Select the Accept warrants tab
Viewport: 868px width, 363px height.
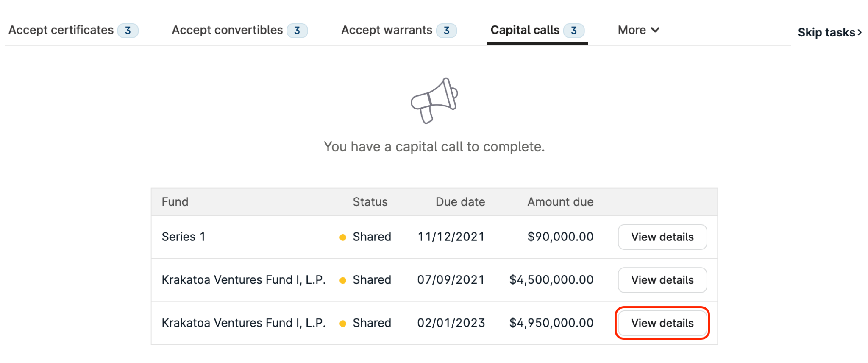pos(386,30)
